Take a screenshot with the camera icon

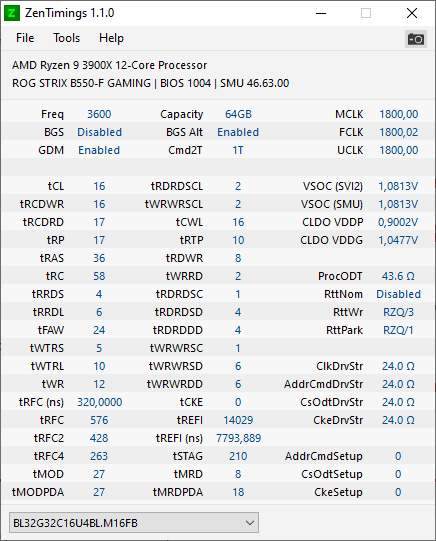415,39
